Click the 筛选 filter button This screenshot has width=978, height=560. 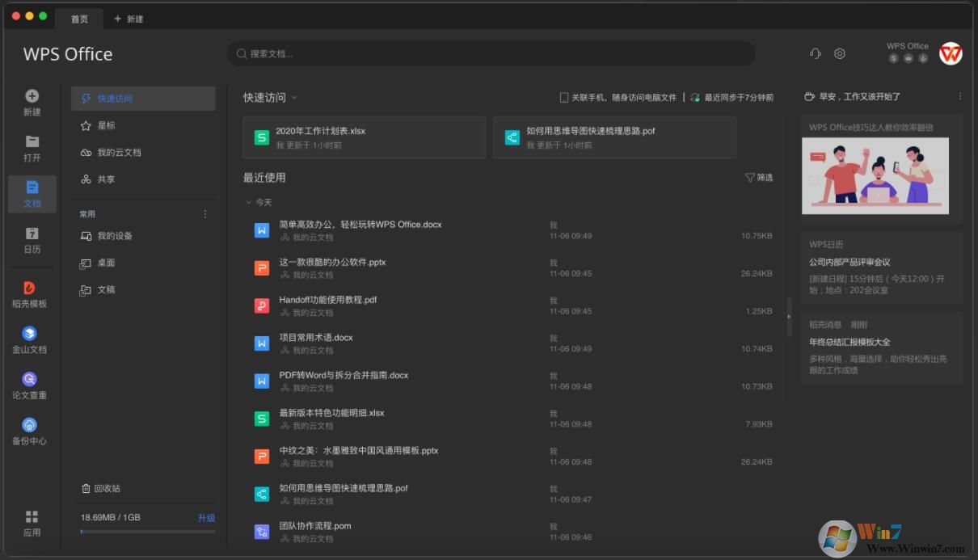point(759,177)
